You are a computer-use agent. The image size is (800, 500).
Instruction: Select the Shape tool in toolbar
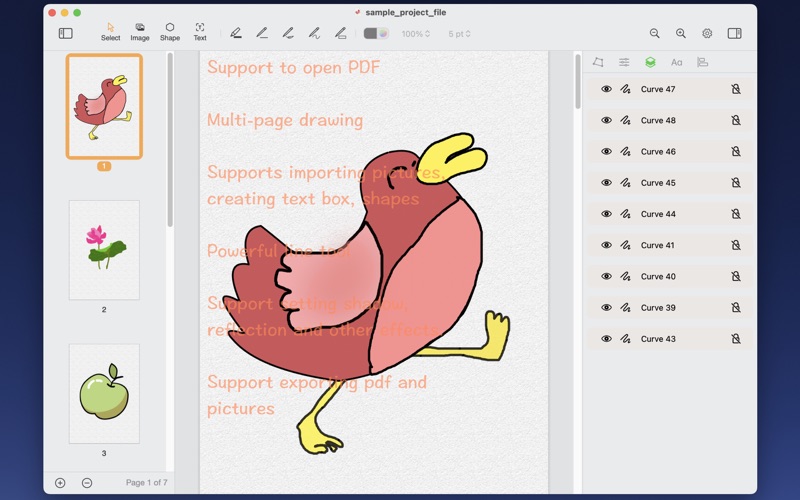[x=170, y=32]
